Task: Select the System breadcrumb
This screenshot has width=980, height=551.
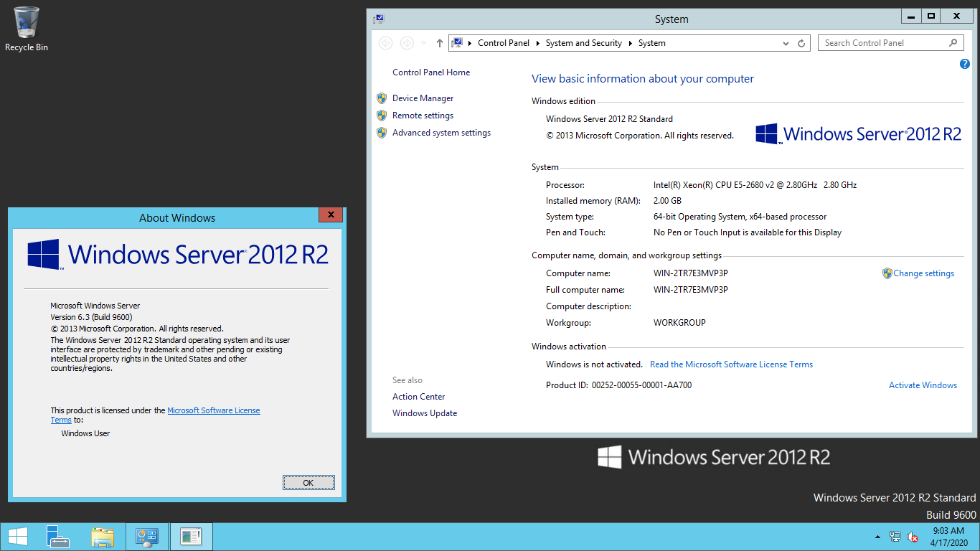Action: 652,43
